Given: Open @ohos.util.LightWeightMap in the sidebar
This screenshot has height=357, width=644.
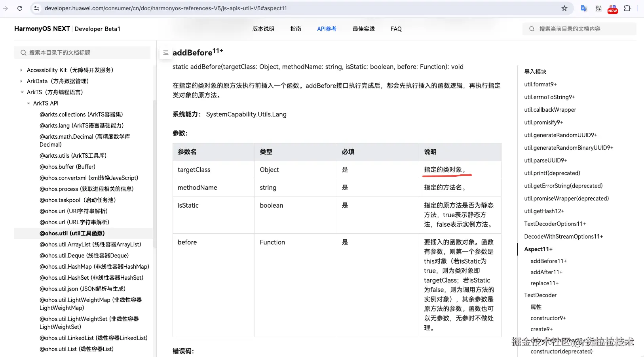Looking at the screenshot, I should pyautogui.click(x=91, y=304).
